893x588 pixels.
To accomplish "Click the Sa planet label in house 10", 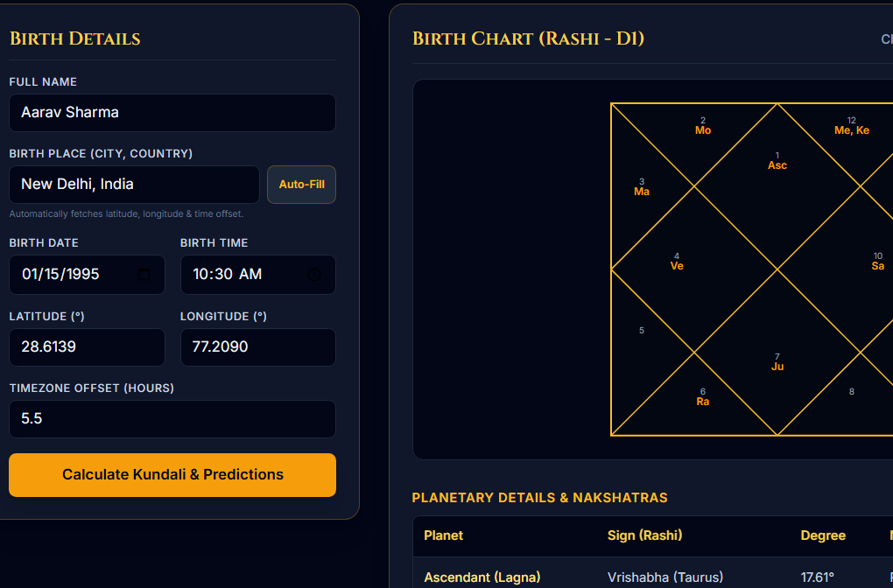I will click(877, 266).
